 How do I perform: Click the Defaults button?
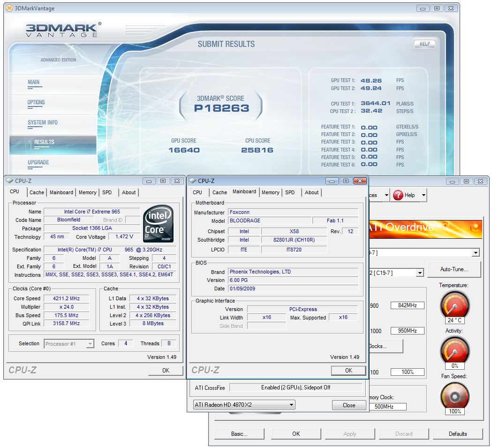tap(458, 434)
